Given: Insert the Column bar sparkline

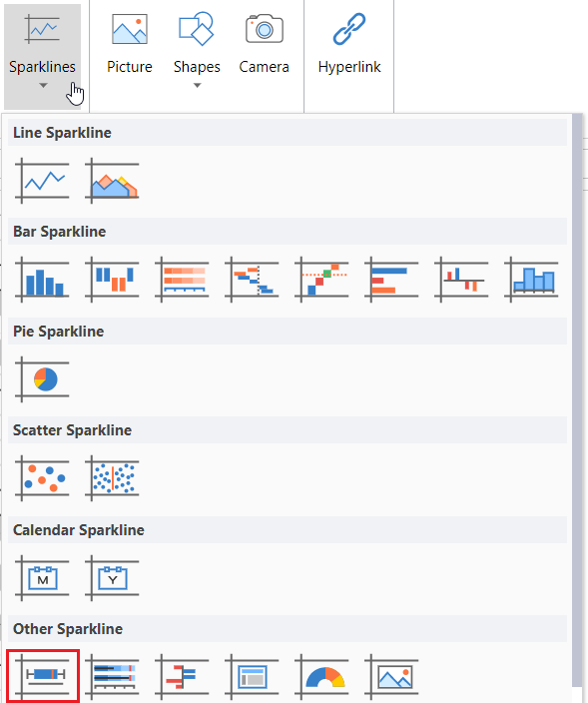Looking at the screenshot, I should [x=42, y=280].
